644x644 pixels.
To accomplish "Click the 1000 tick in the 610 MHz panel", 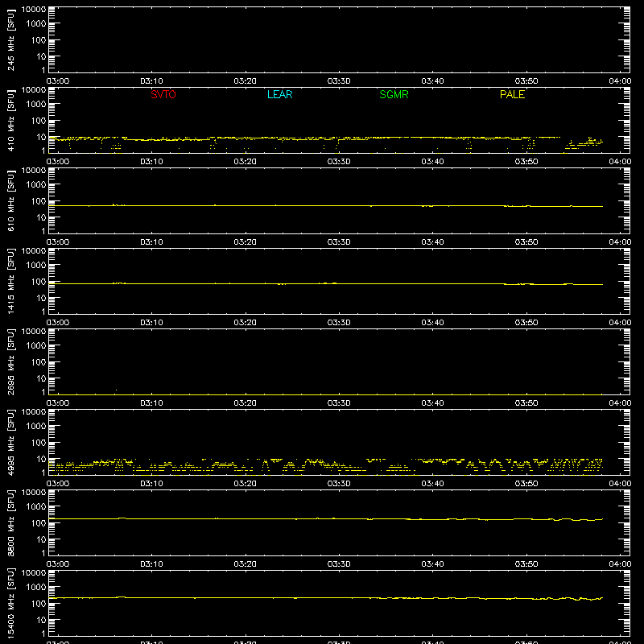I will [x=36, y=185].
